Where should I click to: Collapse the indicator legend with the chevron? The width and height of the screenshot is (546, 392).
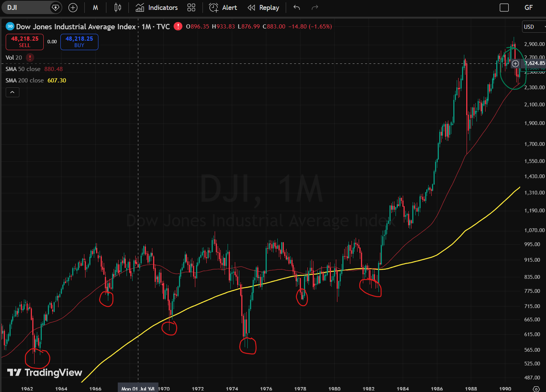click(13, 92)
